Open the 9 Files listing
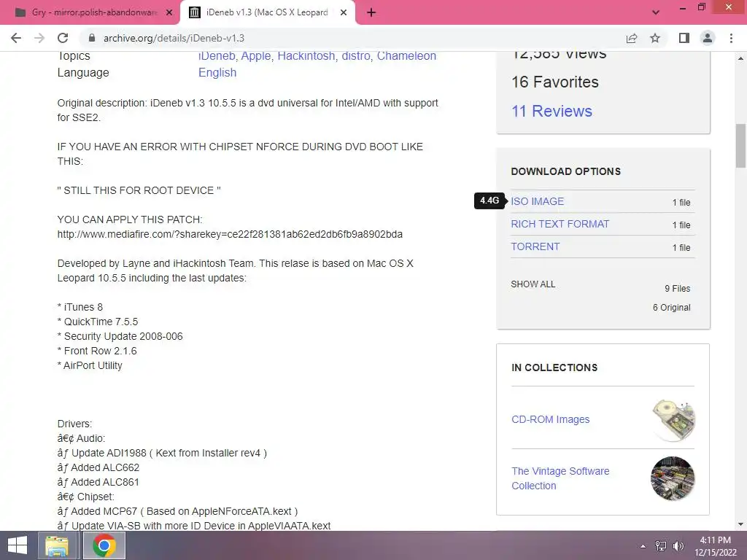 point(678,289)
